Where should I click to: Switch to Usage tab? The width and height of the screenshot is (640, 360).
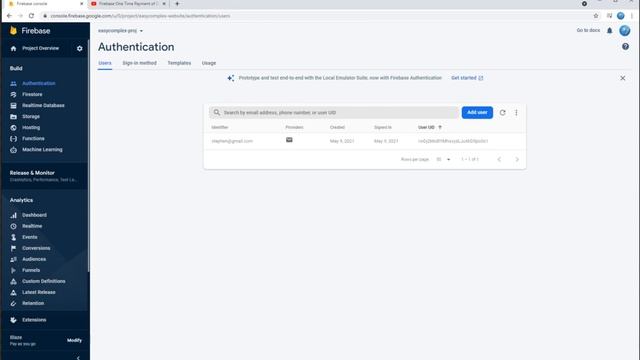pyautogui.click(x=209, y=63)
